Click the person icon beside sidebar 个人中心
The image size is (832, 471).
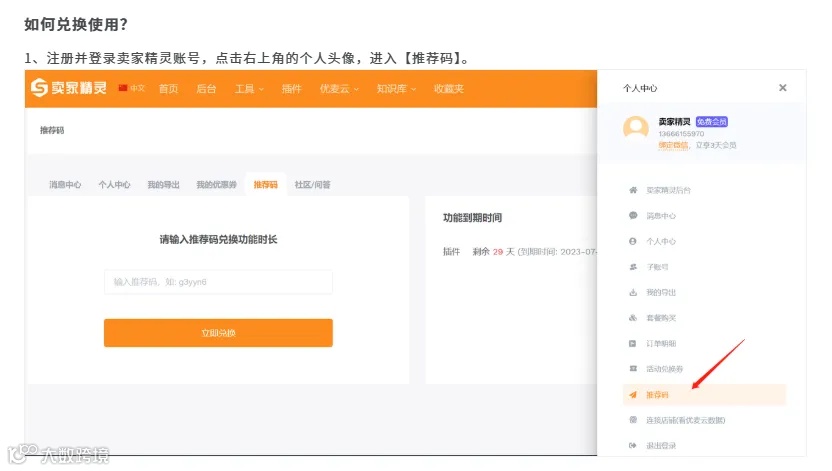(x=633, y=241)
